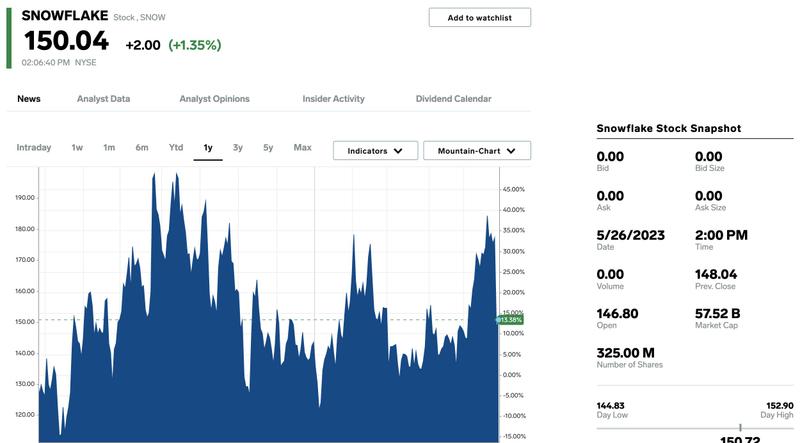Click the 144.83 Day Low value

click(x=610, y=406)
